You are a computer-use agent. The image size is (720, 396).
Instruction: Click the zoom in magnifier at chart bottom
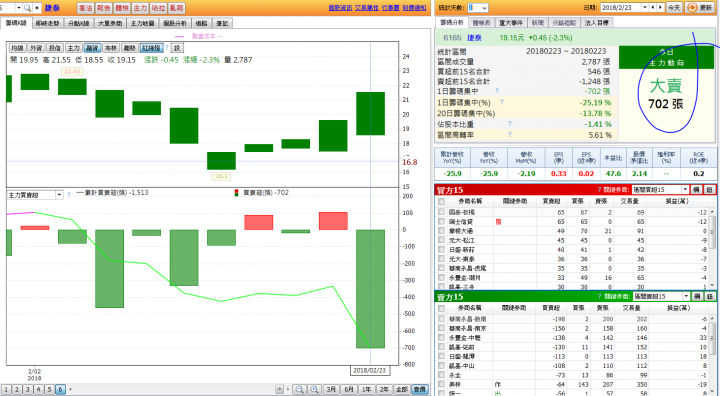tap(314, 389)
